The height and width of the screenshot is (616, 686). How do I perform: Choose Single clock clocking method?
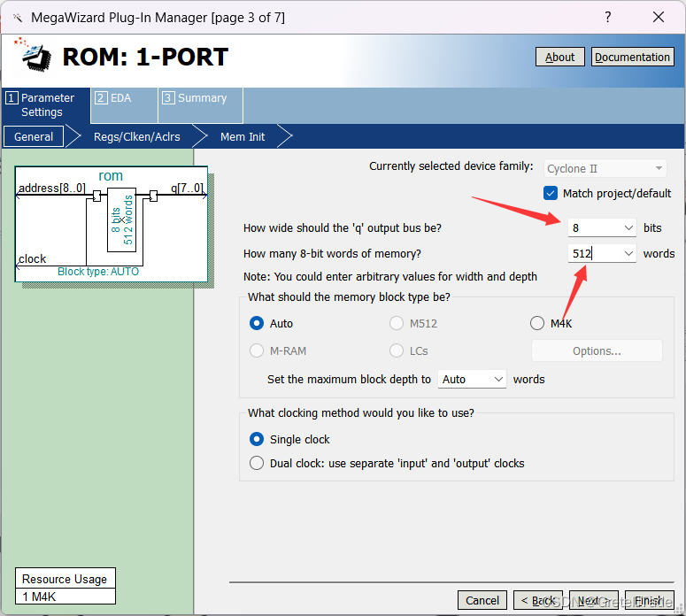point(257,439)
